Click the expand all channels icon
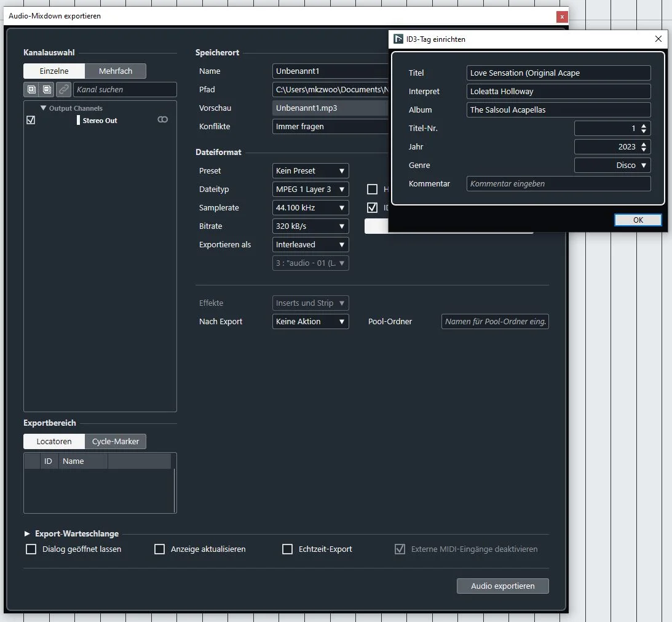 tap(31, 89)
